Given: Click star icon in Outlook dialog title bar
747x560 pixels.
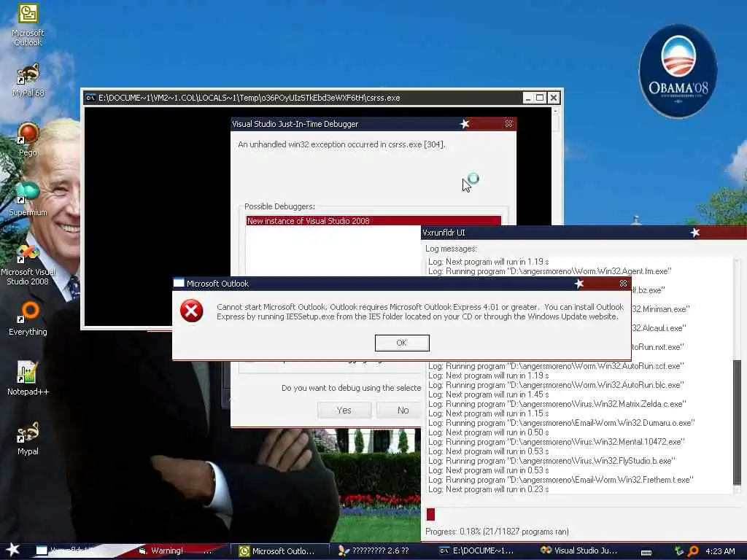Looking at the screenshot, I should pyautogui.click(x=578, y=284).
